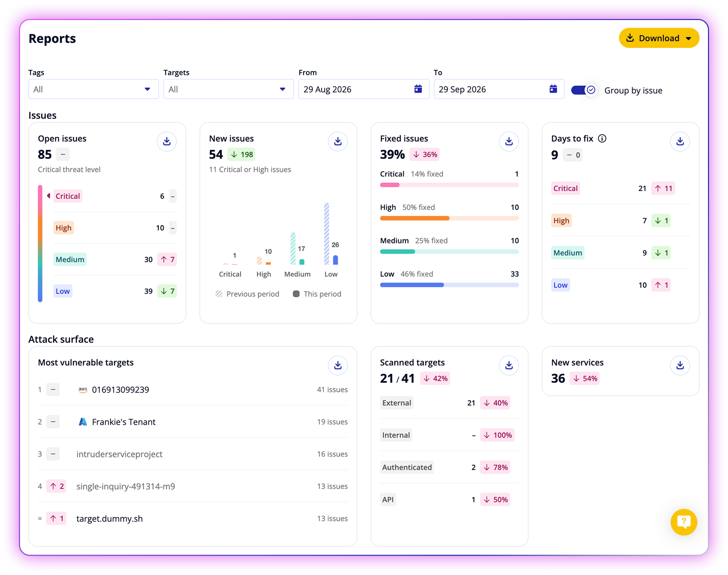Select the Low tag in Open issues
This screenshot has width=728, height=575.
63,291
